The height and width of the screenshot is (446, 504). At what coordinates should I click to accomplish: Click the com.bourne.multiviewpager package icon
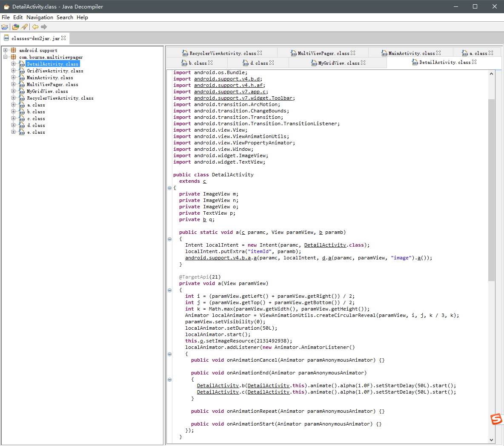click(x=14, y=57)
